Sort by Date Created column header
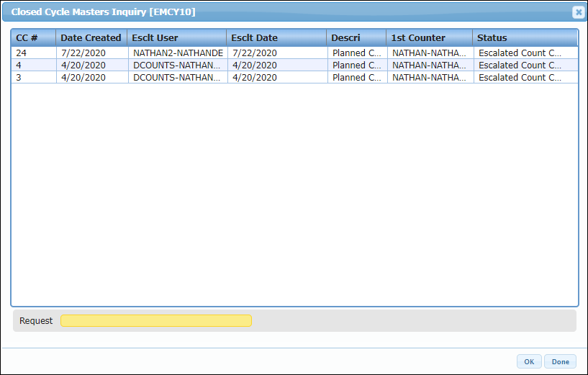 point(91,37)
